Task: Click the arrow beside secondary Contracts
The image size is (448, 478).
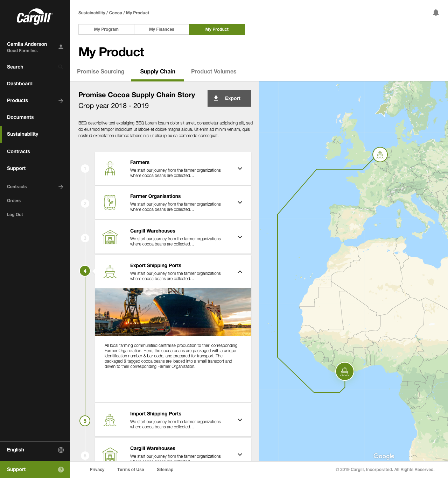Action: [61, 187]
